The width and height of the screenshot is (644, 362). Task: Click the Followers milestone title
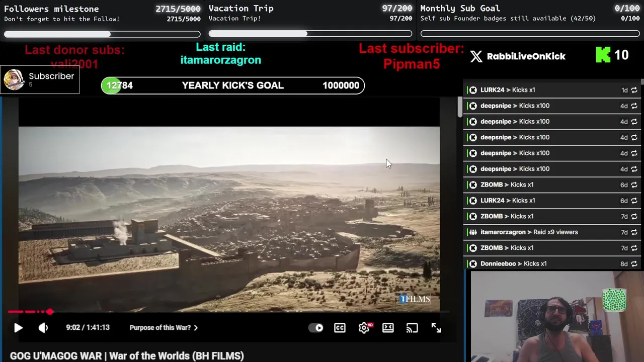click(51, 9)
